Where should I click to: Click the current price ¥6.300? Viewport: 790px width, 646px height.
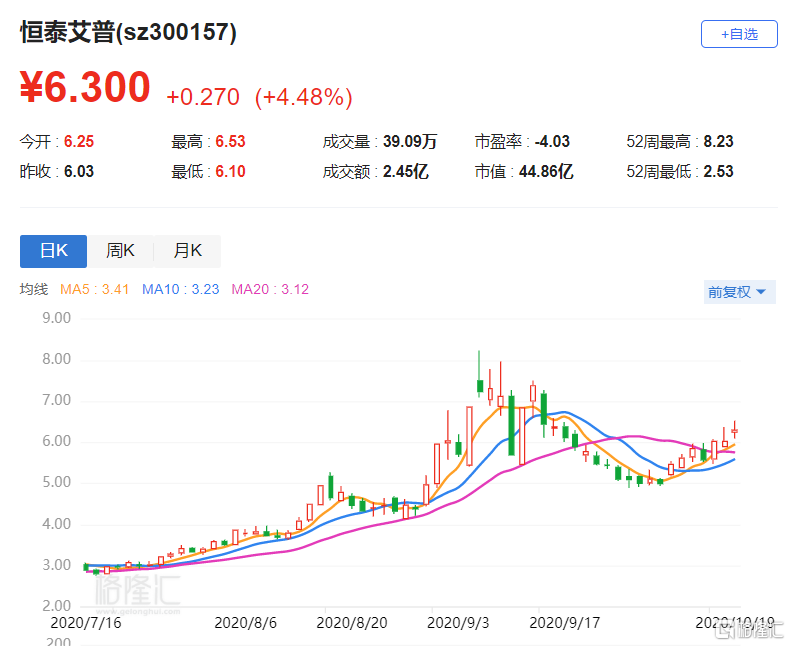[x=85, y=88]
